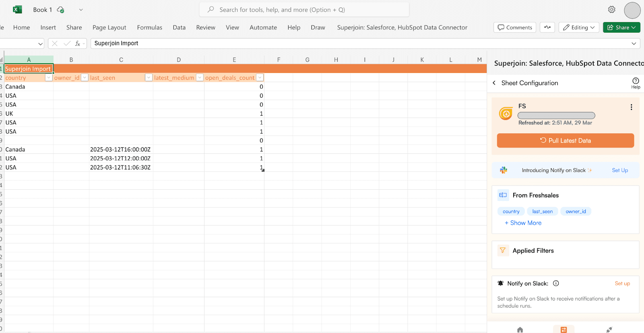Image resolution: width=644 pixels, height=333 pixels.
Task: Open the Review ribbon tab
Action: click(x=206, y=27)
